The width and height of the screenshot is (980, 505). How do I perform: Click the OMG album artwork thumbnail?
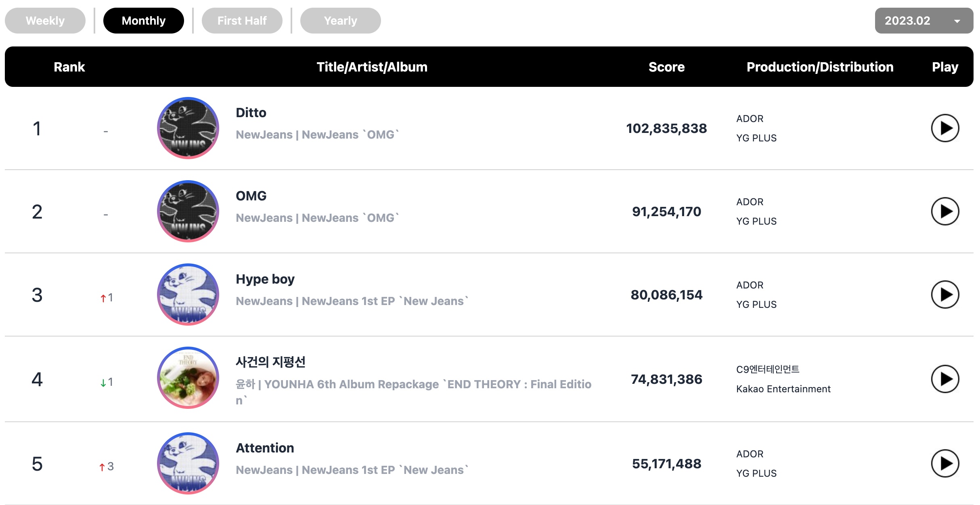click(188, 211)
